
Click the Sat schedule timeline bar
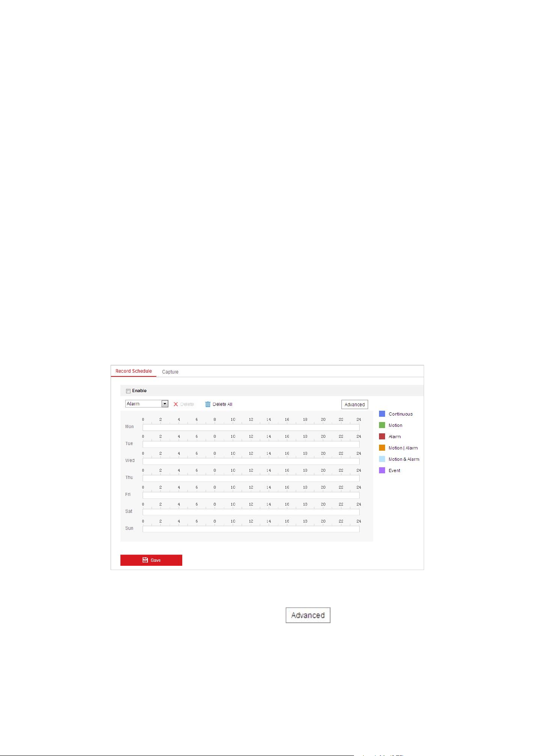(251, 512)
